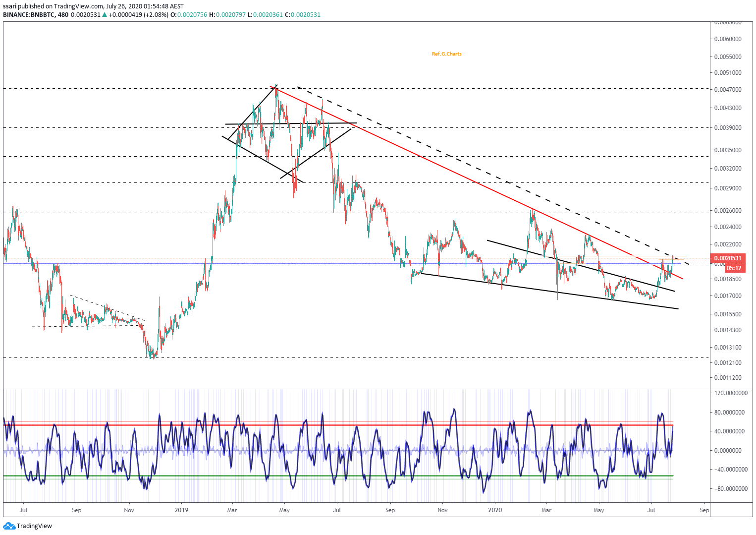756x535 pixels.
Task: Click the green up-triangle change indicator
Action: coord(105,15)
